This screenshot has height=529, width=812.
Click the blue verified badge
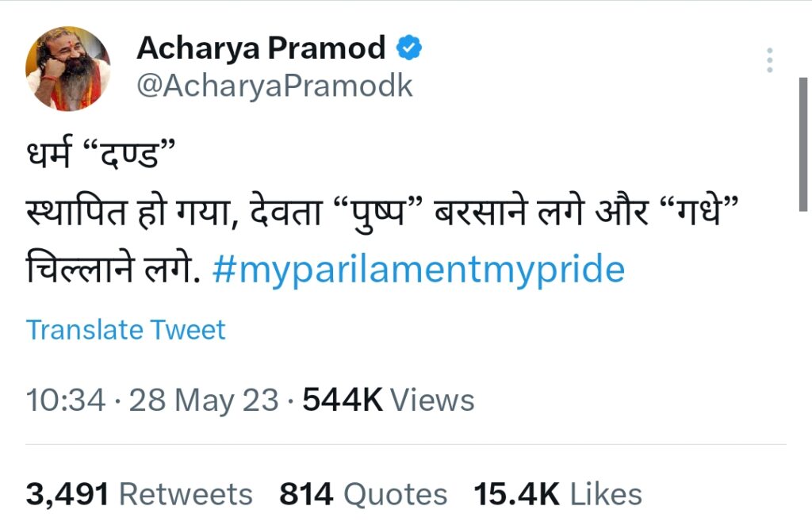(409, 48)
